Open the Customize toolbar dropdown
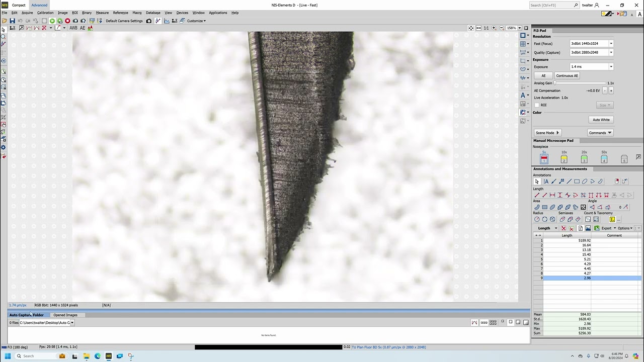Viewport: 644px width, 362px height. (x=196, y=21)
